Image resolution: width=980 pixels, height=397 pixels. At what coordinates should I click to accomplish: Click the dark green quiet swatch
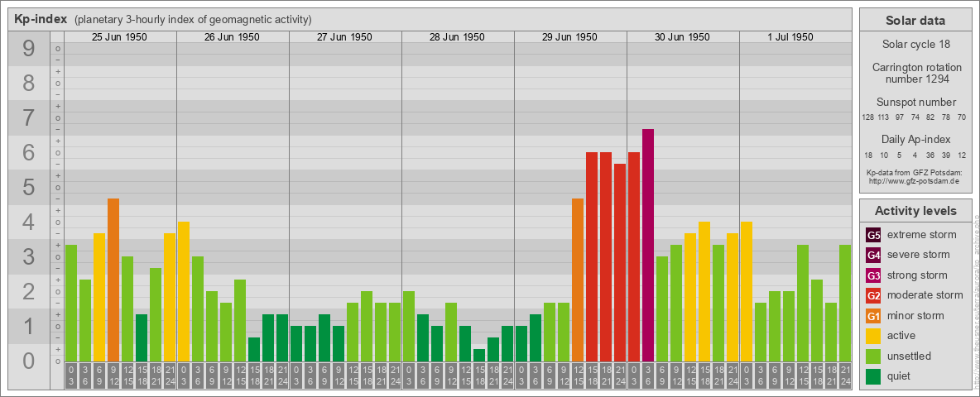click(873, 375)
